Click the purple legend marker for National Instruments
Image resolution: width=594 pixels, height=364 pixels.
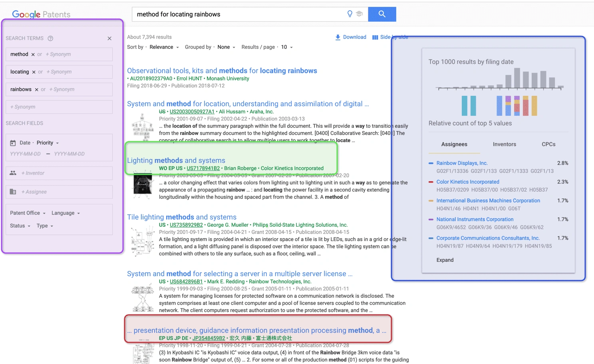coord(431,220)
